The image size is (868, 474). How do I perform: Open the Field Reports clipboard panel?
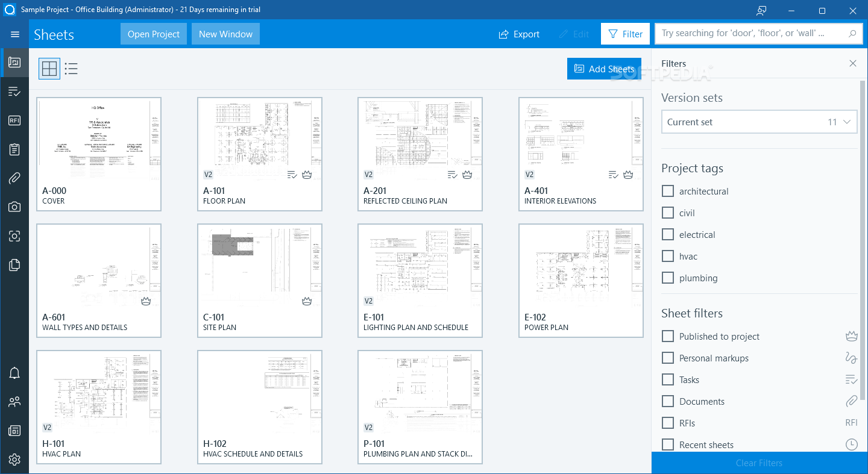coord(14,149)
